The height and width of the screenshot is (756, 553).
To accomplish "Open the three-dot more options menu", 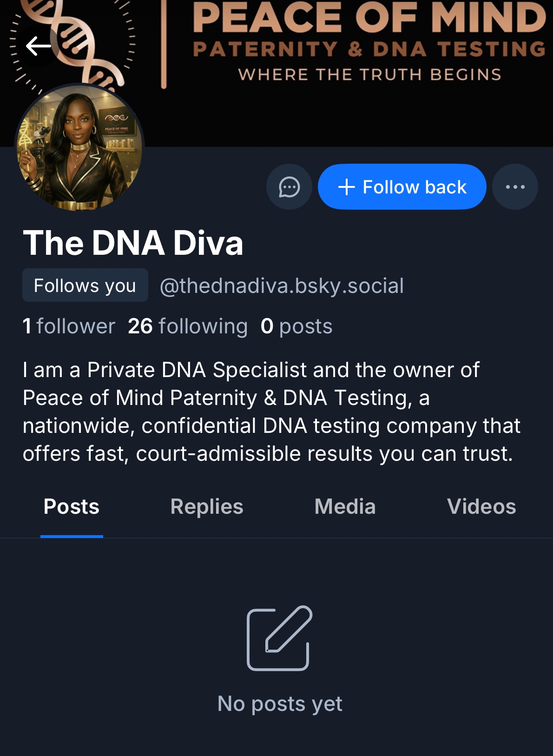I will pyautogui.click(x=515, y=187).
